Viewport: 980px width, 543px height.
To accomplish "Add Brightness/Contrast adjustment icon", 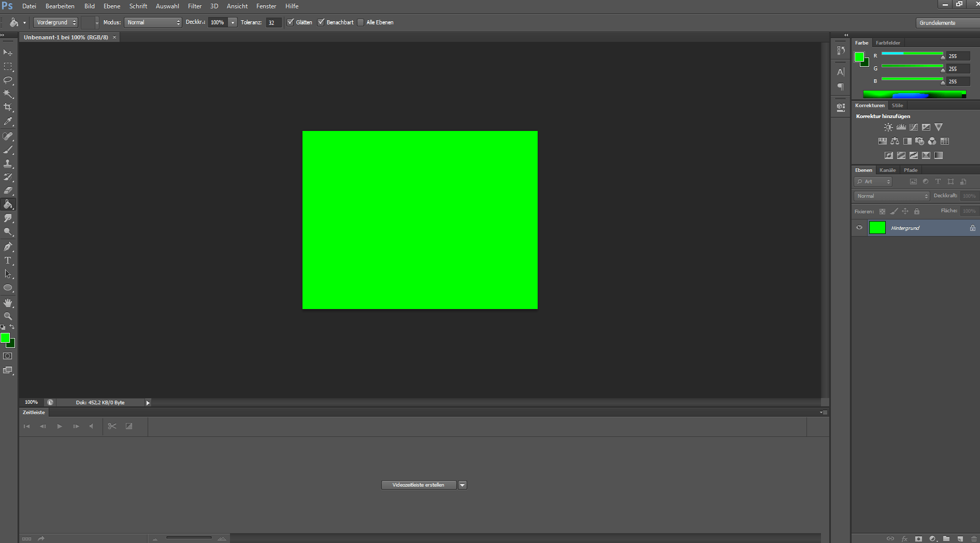I will (888, 127).
